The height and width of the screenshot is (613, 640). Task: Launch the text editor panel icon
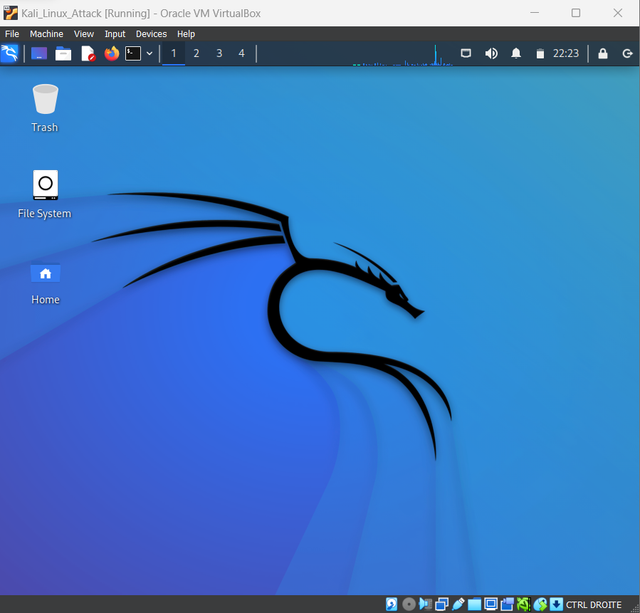[x=88, y=53]
